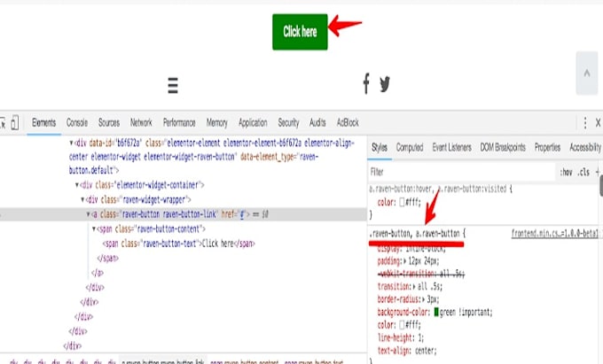Open the Audits tab
The height and width of the screenshot is (364, 603).
pyautogui.click(x=317, y=123)
